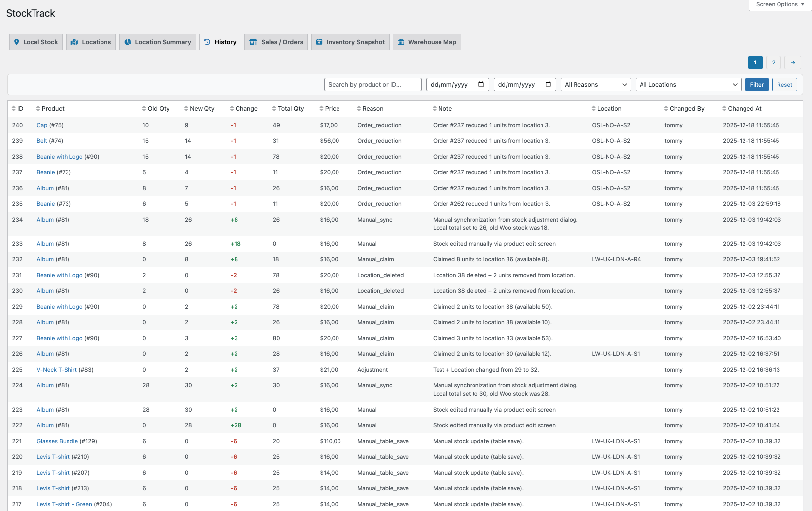This screenshot has width=812, height=511.
Task: Reset the history filters
Action: click(784, 85)
